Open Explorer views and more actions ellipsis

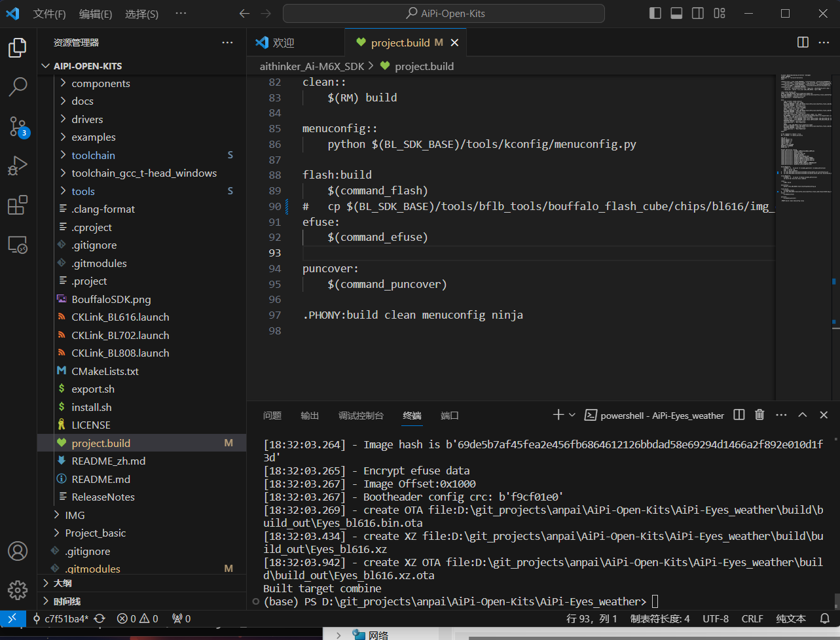point(227,43)
